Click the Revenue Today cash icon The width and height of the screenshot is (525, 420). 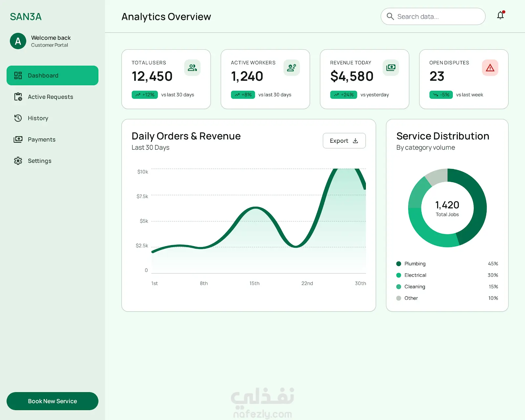(x=391, y=68)
